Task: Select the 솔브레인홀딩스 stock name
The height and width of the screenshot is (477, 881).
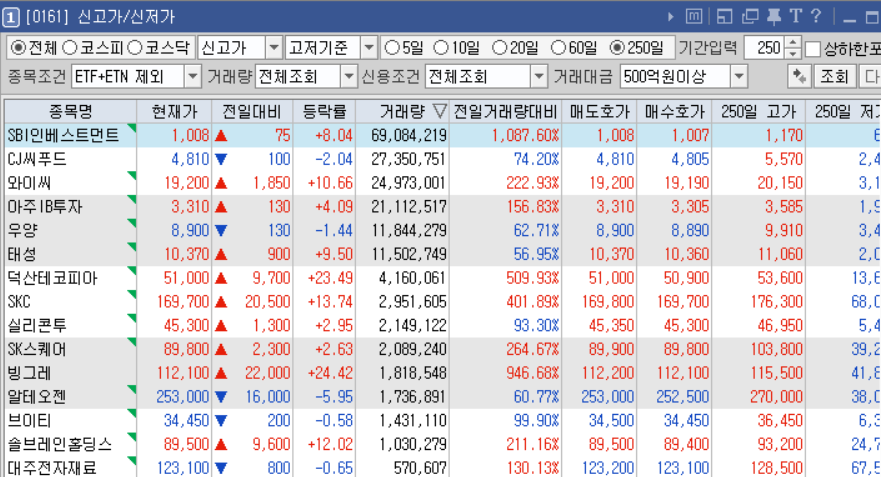Action: pyautogui.click(x=60, y=444)
